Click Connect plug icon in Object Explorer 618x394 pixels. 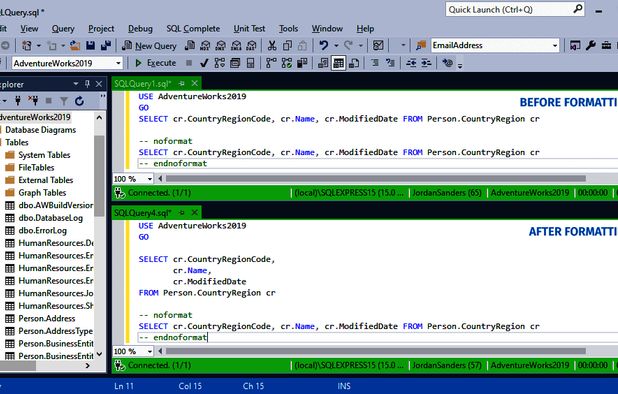coord(18,101)
